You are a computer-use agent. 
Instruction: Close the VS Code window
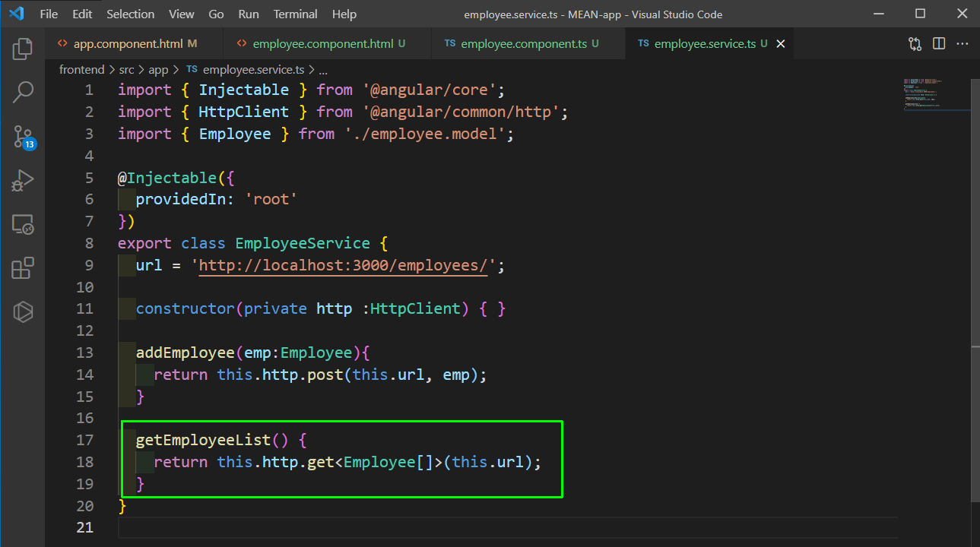962,14
